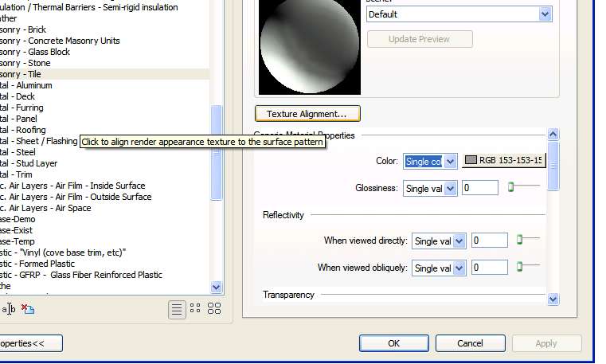
Task: Click the properties panel scroll up arrow
Action: 553,135
